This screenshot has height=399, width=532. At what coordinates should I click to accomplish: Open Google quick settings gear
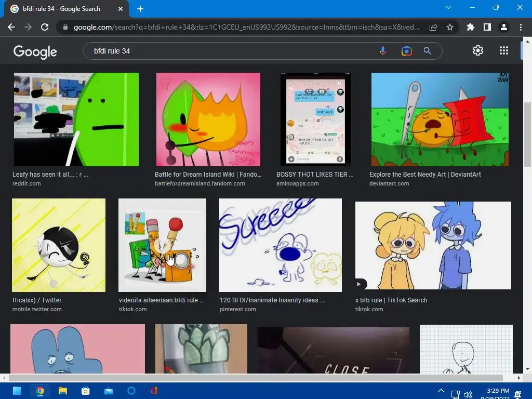click(478, 50)
